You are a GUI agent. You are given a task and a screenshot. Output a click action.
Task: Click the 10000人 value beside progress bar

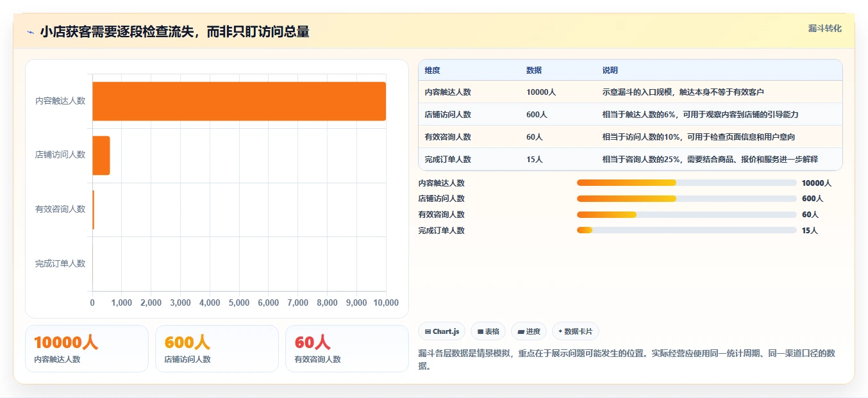point(817,183)
